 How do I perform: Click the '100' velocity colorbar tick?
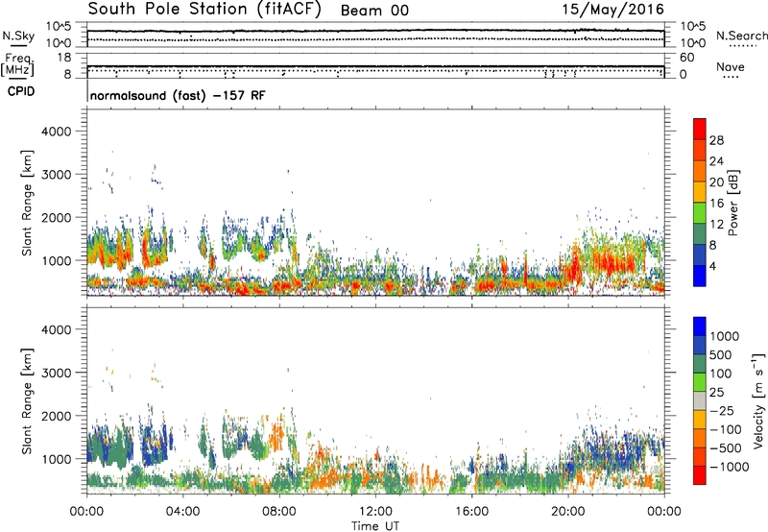pyautogui.click(x=720, y=374)
